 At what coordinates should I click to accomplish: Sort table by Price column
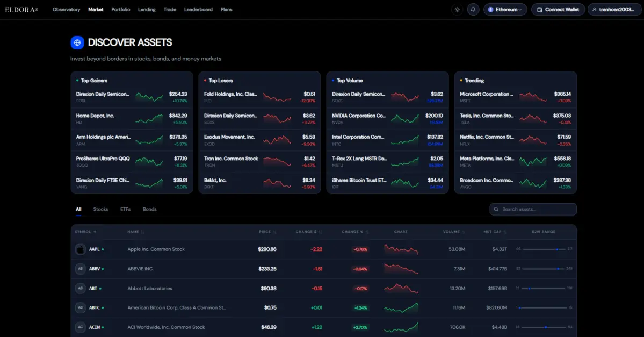pyautogui.click(x=267, y=232)
